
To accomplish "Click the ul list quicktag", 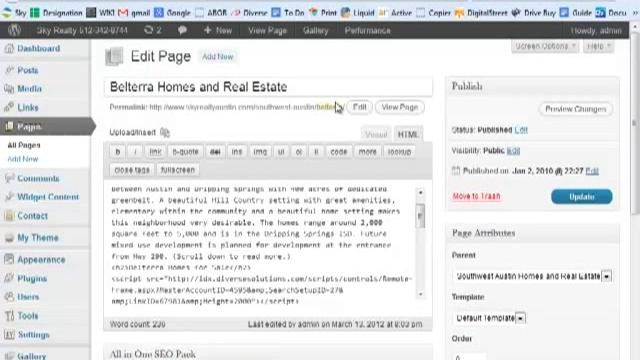I will [x=281, y=152].
